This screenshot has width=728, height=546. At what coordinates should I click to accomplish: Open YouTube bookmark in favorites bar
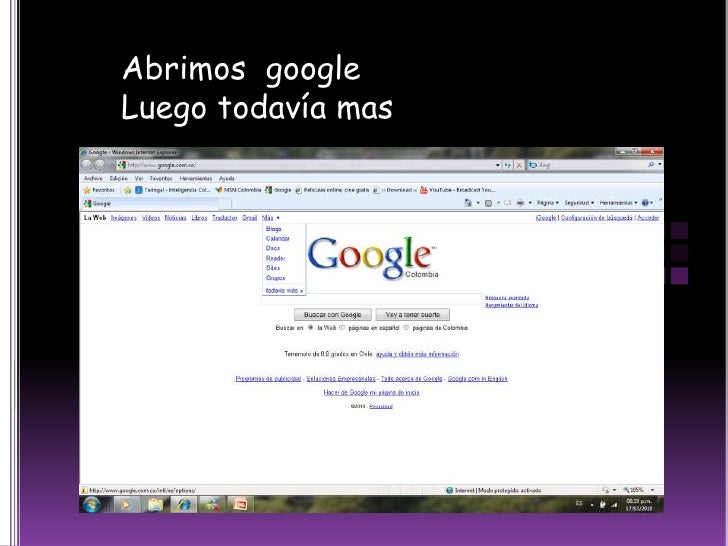[457, 190]
